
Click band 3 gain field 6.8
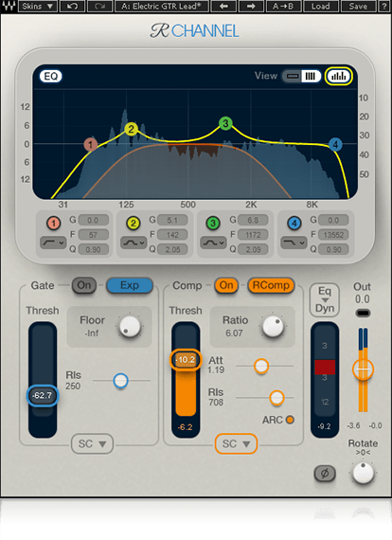tap(253, 220)
